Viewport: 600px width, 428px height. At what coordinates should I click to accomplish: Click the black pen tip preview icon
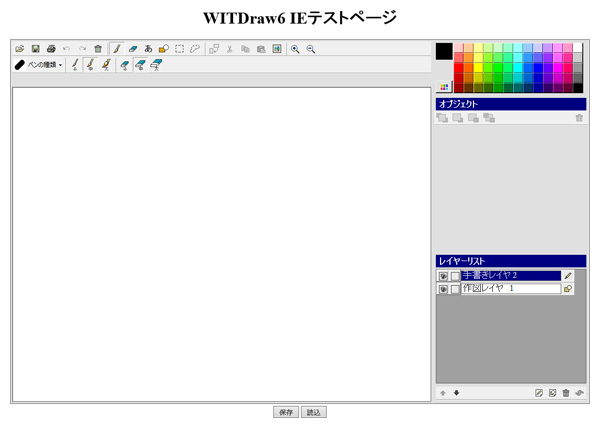pos(20,65)
